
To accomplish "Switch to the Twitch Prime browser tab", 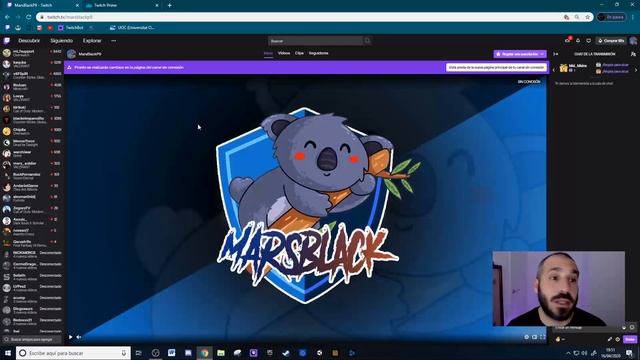I will click(121, 5).
